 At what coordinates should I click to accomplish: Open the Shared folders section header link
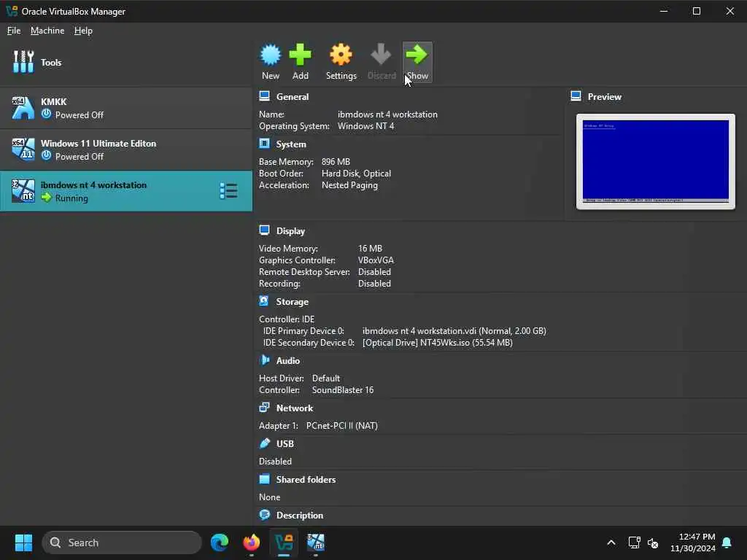pyautogui.click(x=306, y=480)
